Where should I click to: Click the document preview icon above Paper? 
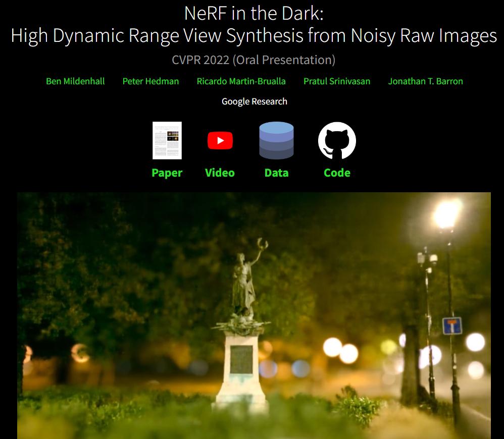pyautogui.click(x=167, y=140)
